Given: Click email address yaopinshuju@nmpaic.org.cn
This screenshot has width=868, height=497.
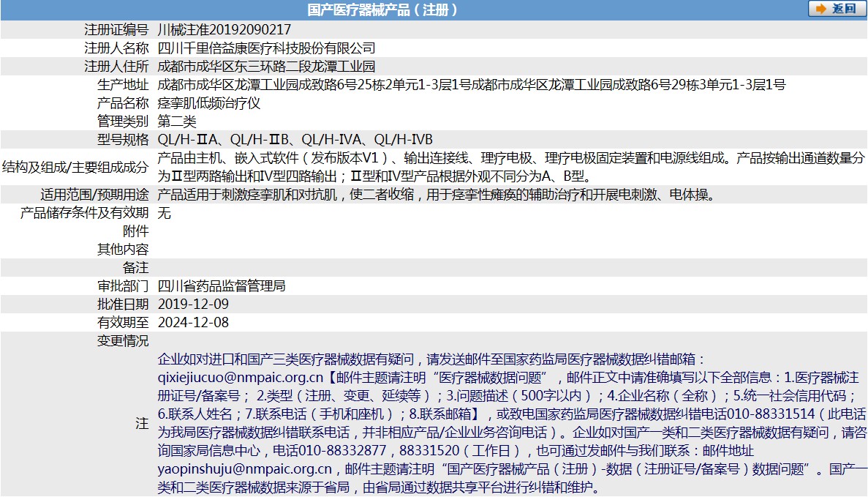Looking at the screenshot, I should 245,468.
